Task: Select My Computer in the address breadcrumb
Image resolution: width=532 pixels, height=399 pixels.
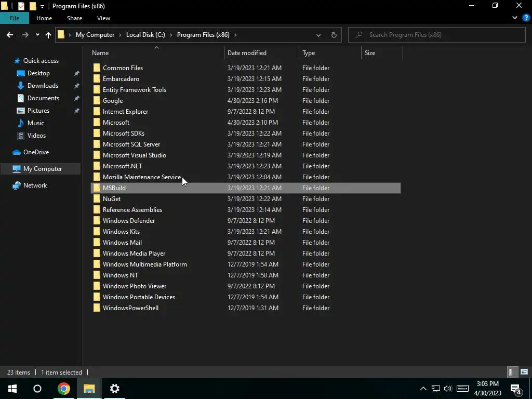Action: coord(95,35)
